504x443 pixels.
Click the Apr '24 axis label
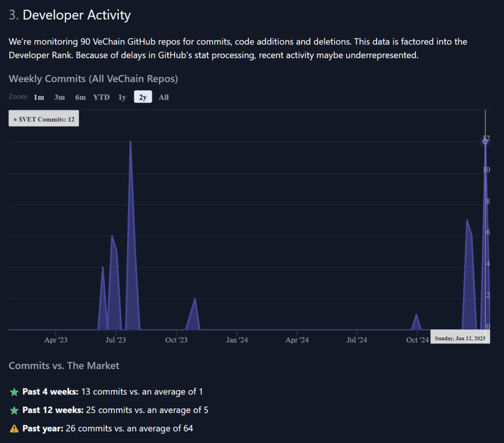coord(297,340)
